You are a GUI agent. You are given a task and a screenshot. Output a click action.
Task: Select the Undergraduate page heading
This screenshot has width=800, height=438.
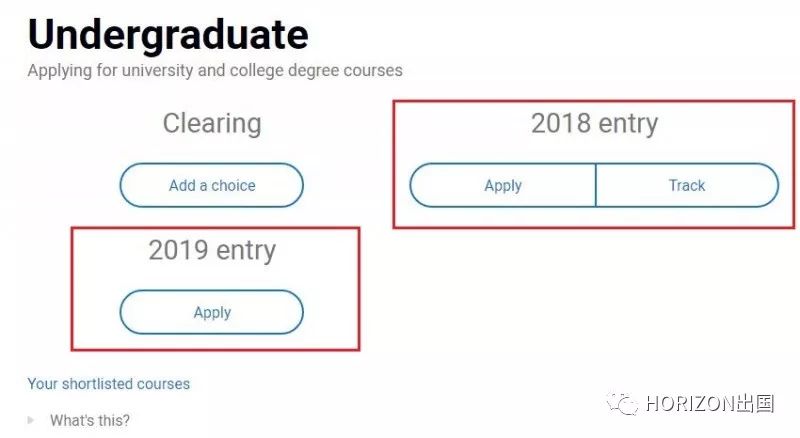(x=168, y=35)
